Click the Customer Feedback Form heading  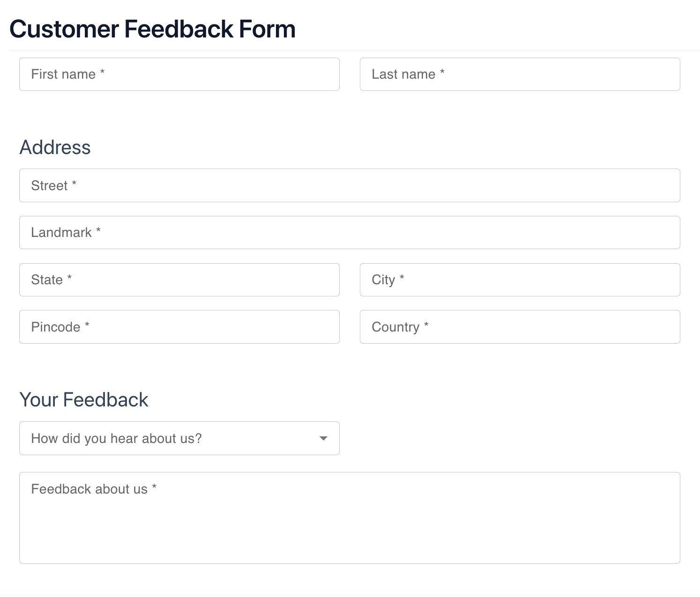tap(152, 29)
